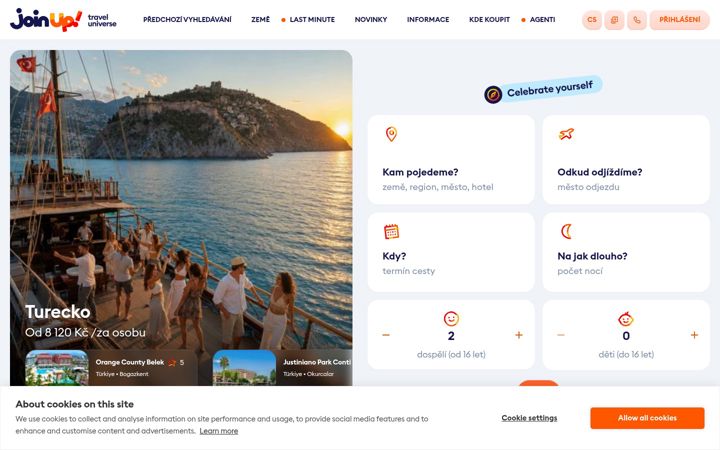Click Allow all cookies button
Viewport: 720px width, 450px height.
coord(647,418)
